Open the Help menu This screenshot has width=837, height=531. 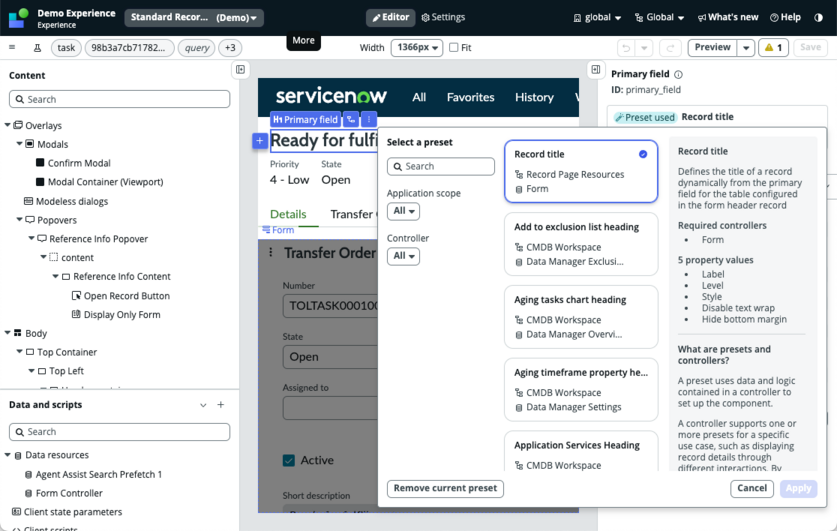click(x=785, y=18)
